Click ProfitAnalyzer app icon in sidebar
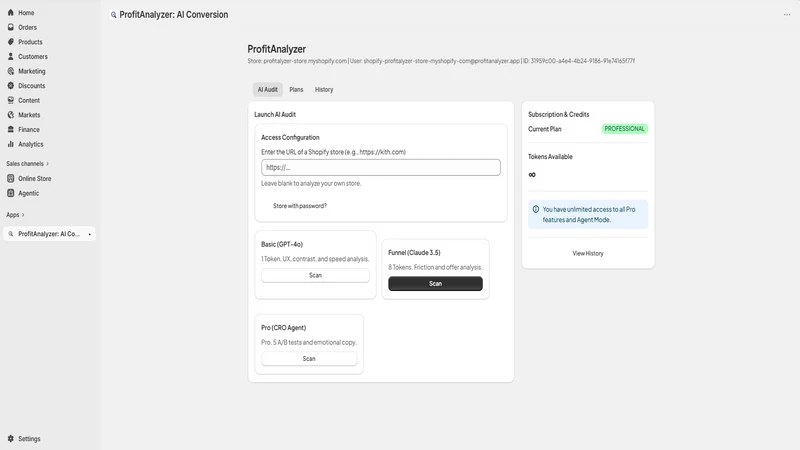800x450 pixels. [11, 234]
